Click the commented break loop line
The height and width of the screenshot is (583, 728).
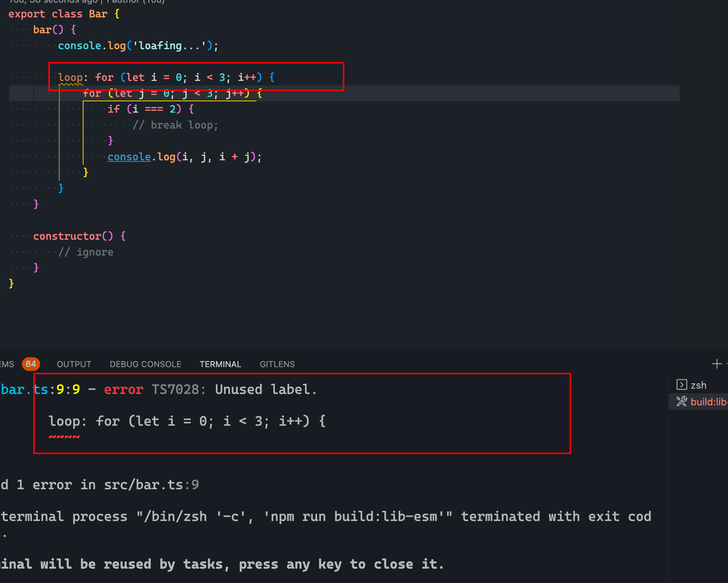coord(176,125)
